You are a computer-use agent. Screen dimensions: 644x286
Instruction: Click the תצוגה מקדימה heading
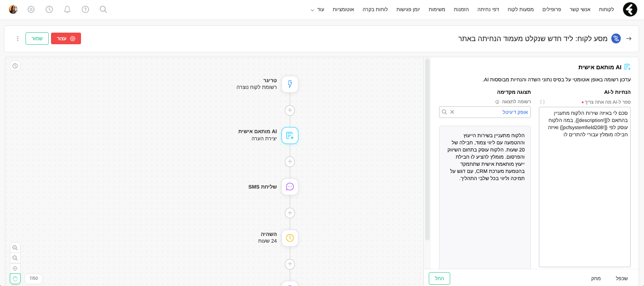pos(514,92)
